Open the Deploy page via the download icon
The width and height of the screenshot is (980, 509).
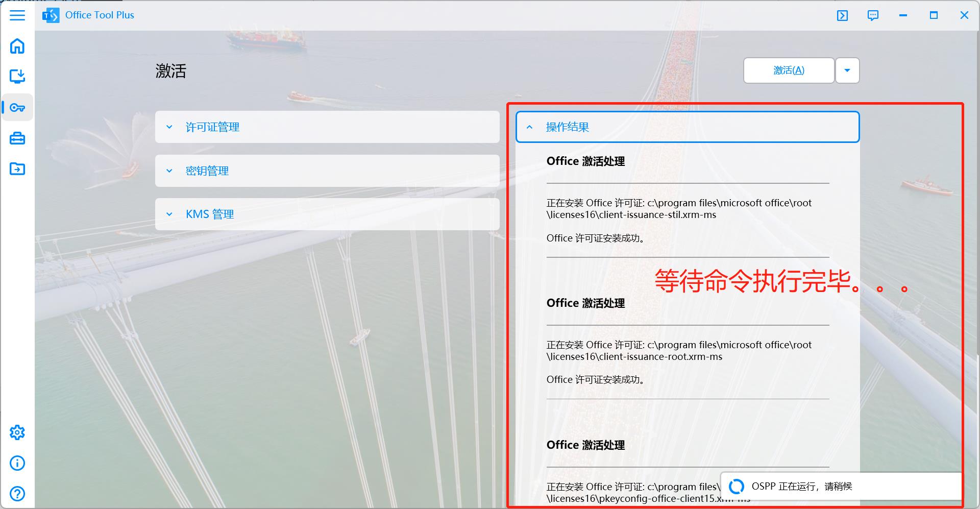[17, 77]
